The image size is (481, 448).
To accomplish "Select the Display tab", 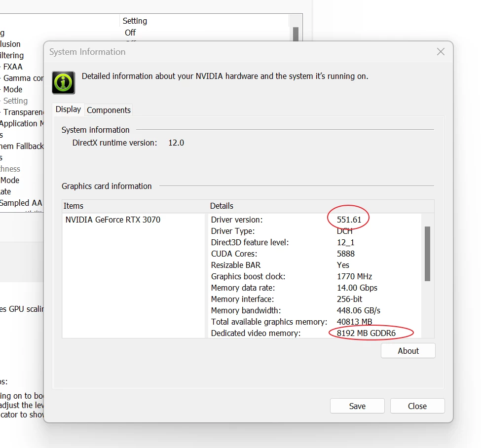I will (68, 109).
